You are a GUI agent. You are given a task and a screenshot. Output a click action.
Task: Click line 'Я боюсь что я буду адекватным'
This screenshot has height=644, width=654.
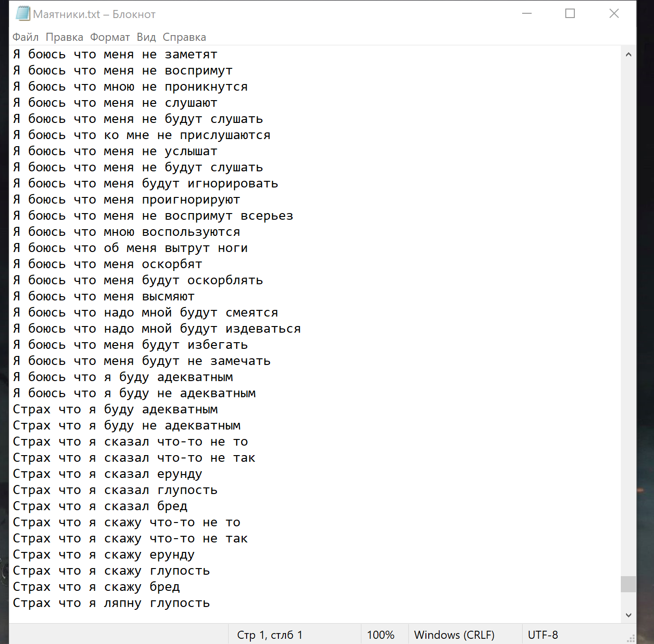click(x=123, y=377)
